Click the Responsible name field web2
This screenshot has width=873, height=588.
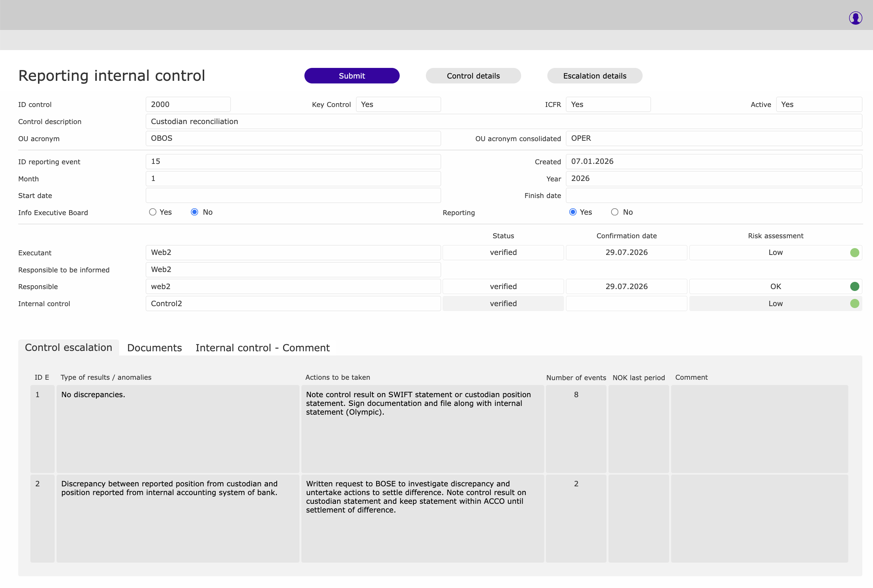(x=293, y=286)
